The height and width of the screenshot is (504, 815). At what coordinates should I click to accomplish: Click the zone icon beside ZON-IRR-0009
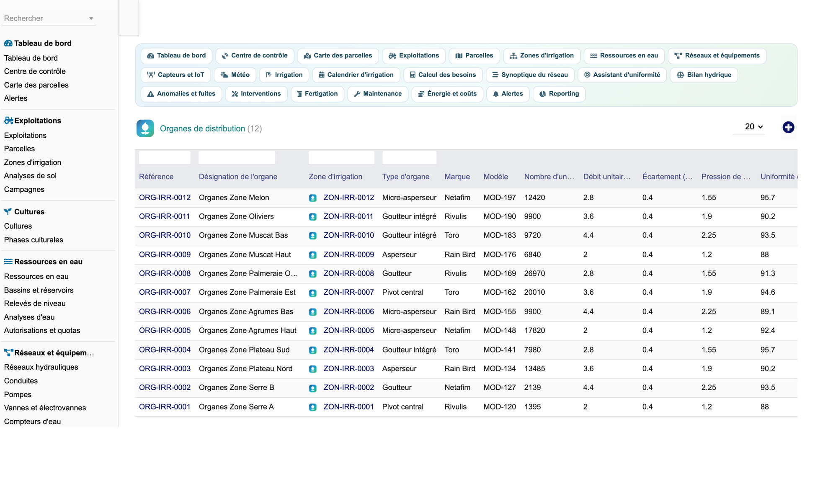(312, 255)
